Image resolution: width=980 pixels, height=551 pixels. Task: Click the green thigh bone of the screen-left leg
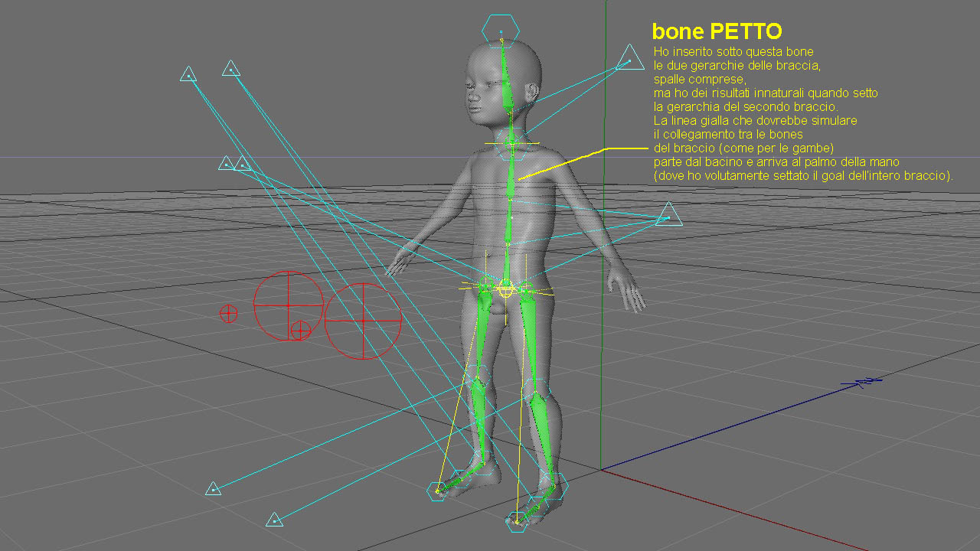[481, 333]
